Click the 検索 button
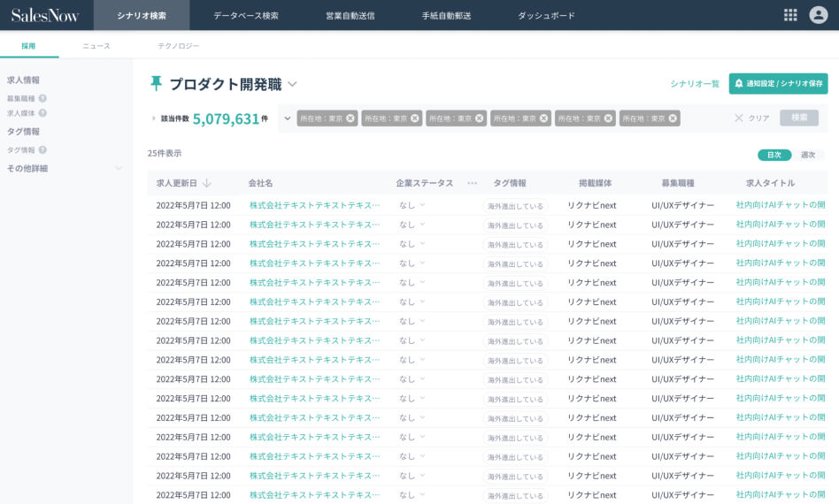Viewport: 839px width, 504px height. tap(799, 118)
